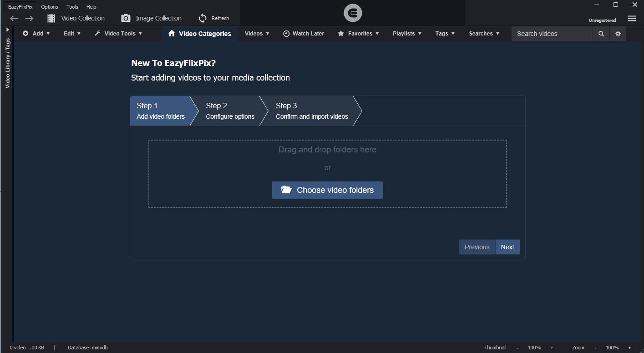
Task: Open the Help menu
Action: pyautogui.click(x=91, y=7)
